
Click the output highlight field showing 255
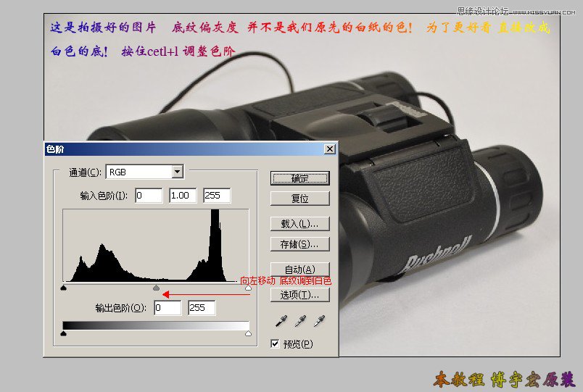coord(202,308)
